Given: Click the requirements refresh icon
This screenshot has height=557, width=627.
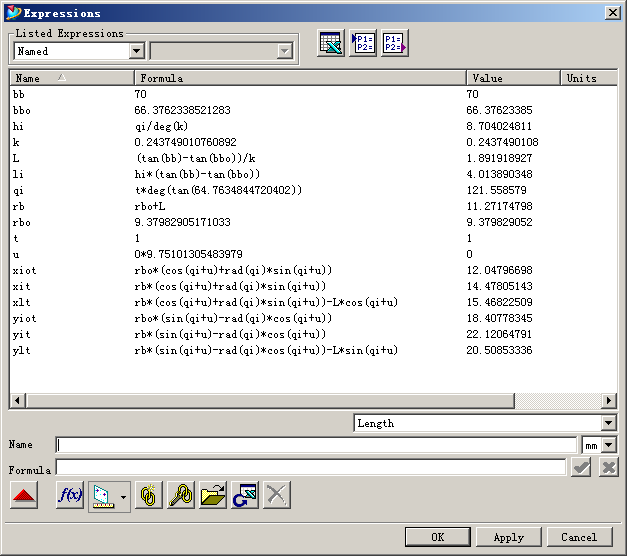Looking at the screenshot, I should click(244, 495).
